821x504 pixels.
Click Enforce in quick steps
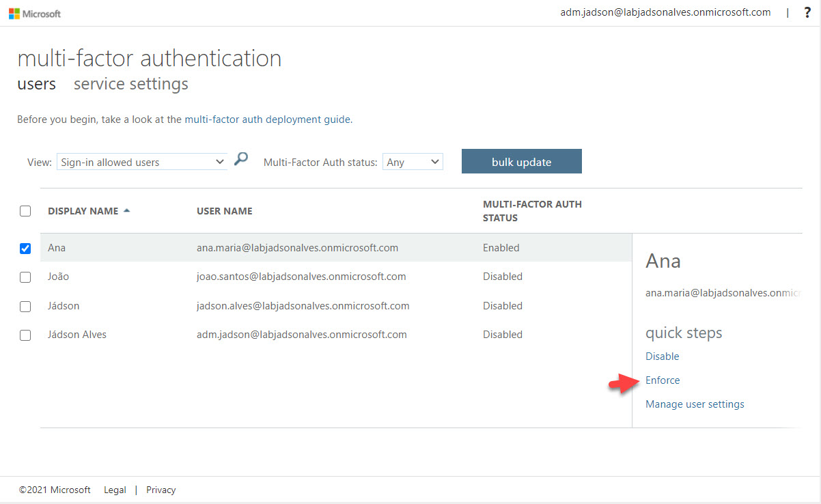tap(663, 380)
